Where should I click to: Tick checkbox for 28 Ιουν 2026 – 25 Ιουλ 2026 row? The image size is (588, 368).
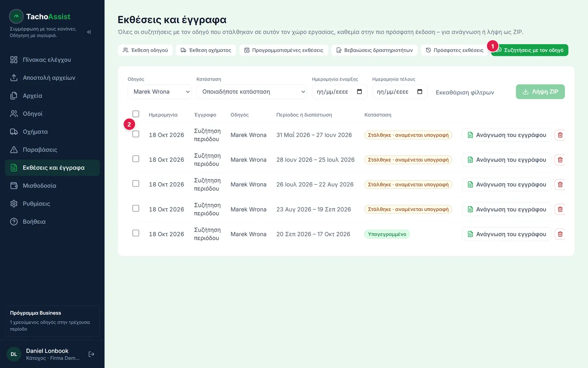[136, 159]
